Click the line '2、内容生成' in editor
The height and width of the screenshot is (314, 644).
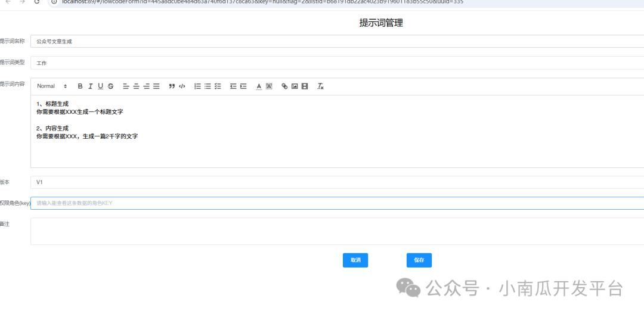click(x=52, y=129)
